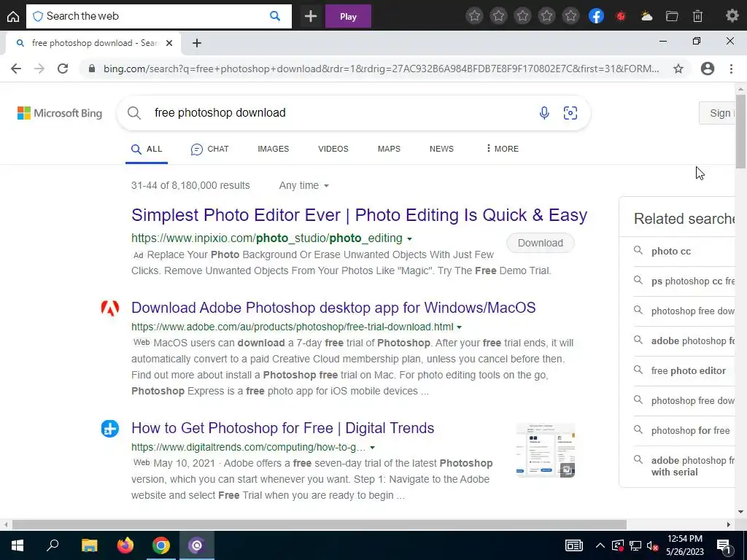This screenshot has height=560, width=747.
Task: Click the Digital Trends result thumbnail
Action: click(x=546, y=450)
